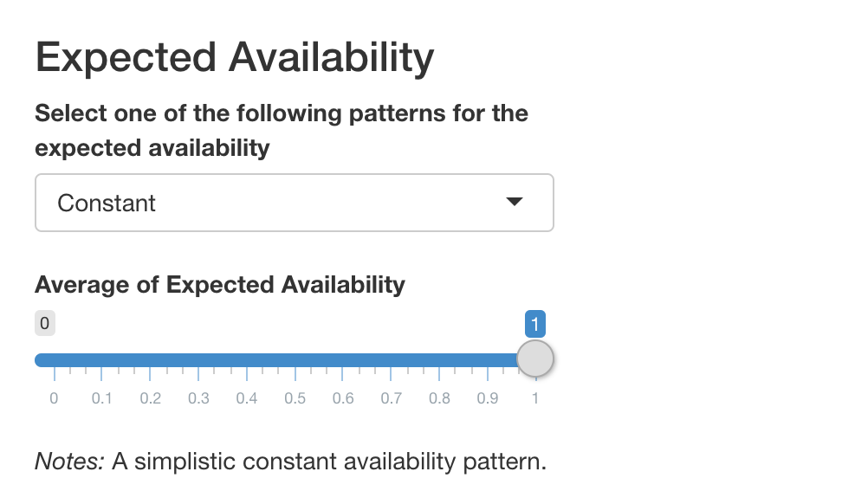Click the 0.4 tick label below slider
The width and height of the screenshot is (842, 504).
(247, 399)
